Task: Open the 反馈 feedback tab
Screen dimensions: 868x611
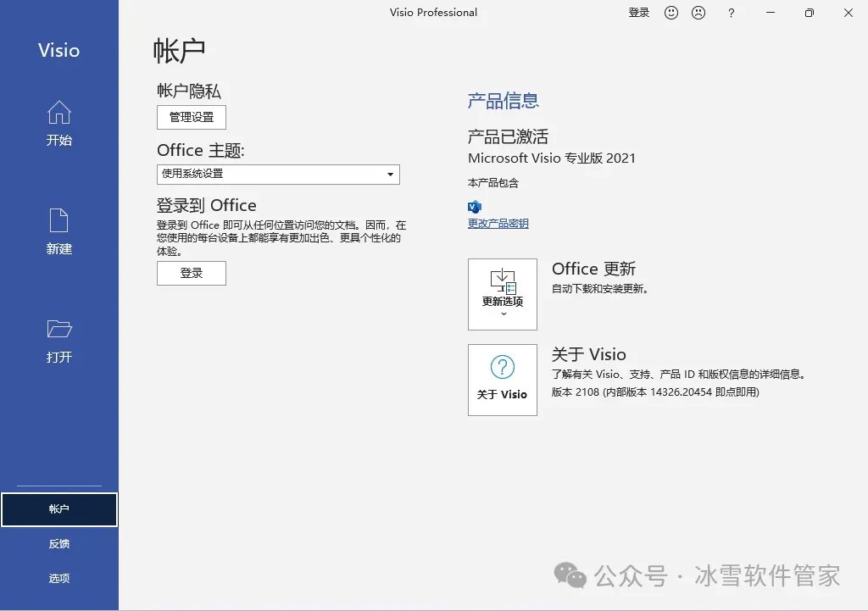Action: click(59, 544)
